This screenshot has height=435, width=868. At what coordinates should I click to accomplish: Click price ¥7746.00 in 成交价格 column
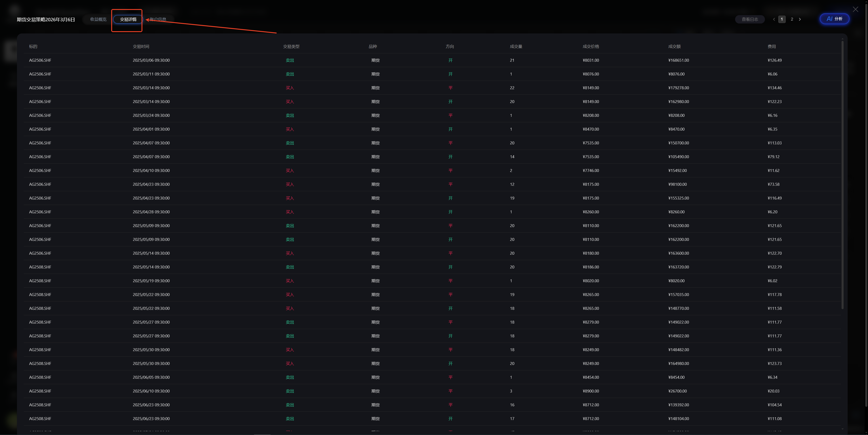591,170
